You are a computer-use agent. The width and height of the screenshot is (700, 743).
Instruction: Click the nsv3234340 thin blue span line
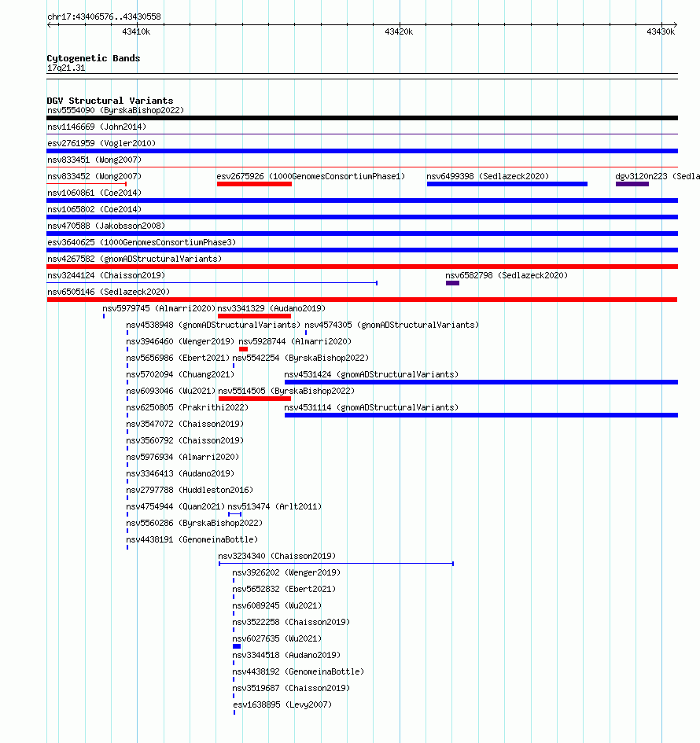pyautogui.click(x=336, y=564)
